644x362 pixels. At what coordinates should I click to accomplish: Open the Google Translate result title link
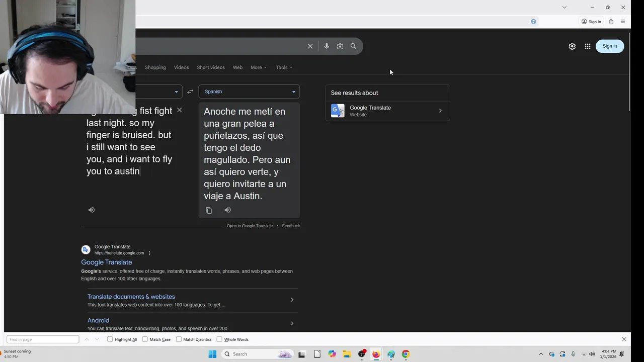pyautogui.click(x=107, y=262)
